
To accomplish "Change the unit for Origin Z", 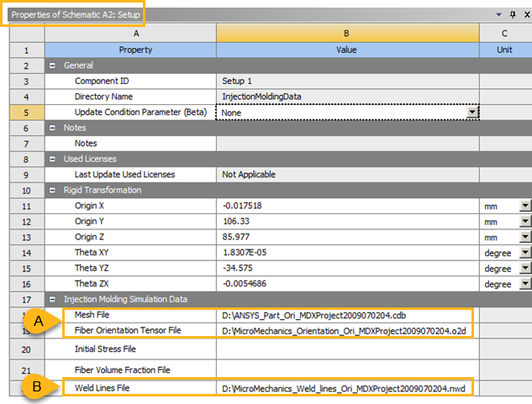I will (525, 238).
